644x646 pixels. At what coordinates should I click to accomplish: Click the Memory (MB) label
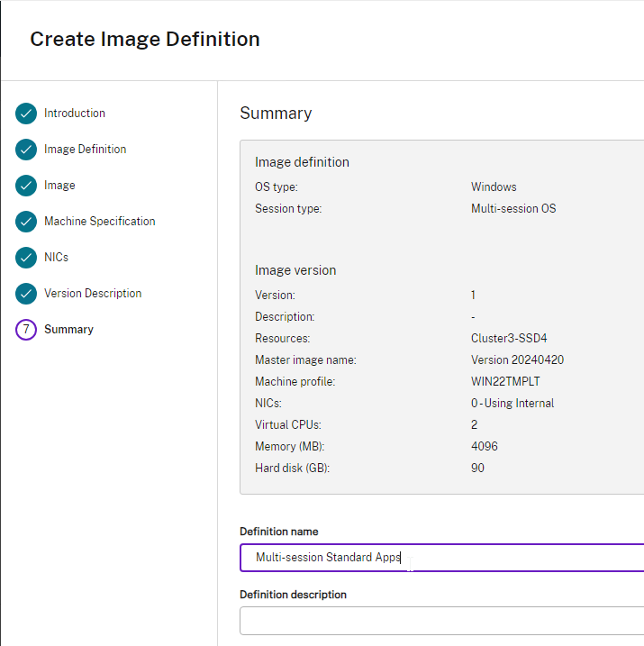289,447
